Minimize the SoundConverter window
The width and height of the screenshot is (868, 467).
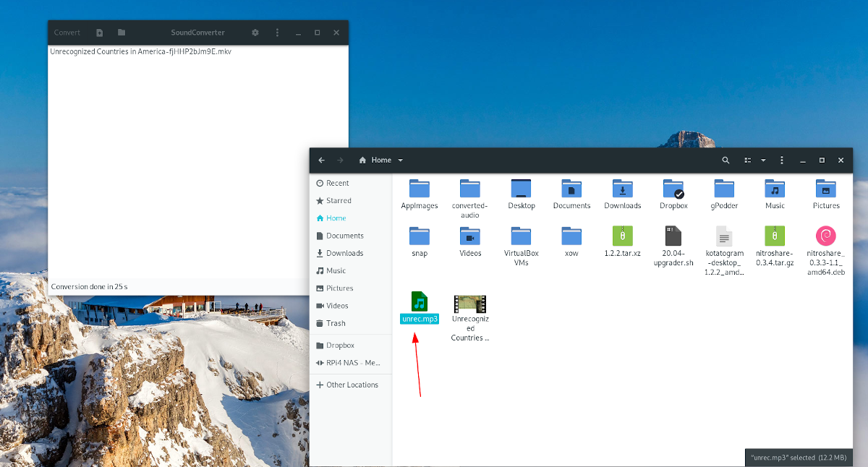coord(297,33)
